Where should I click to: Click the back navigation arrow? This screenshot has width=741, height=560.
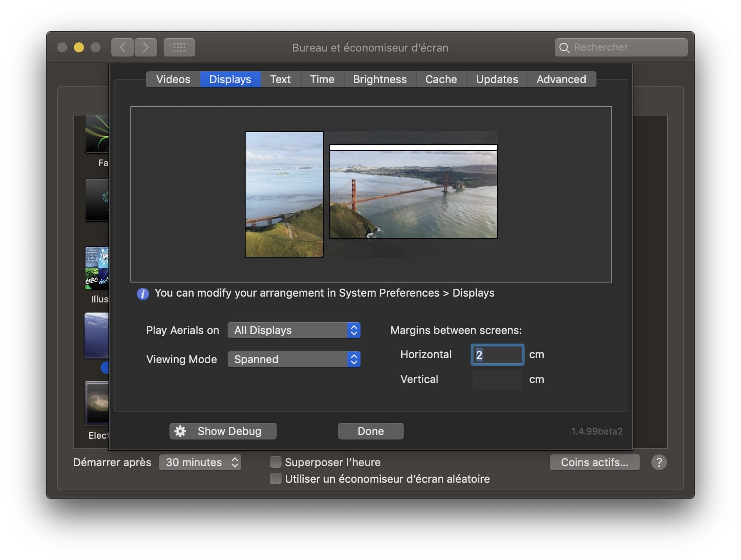tap(123, 47)
